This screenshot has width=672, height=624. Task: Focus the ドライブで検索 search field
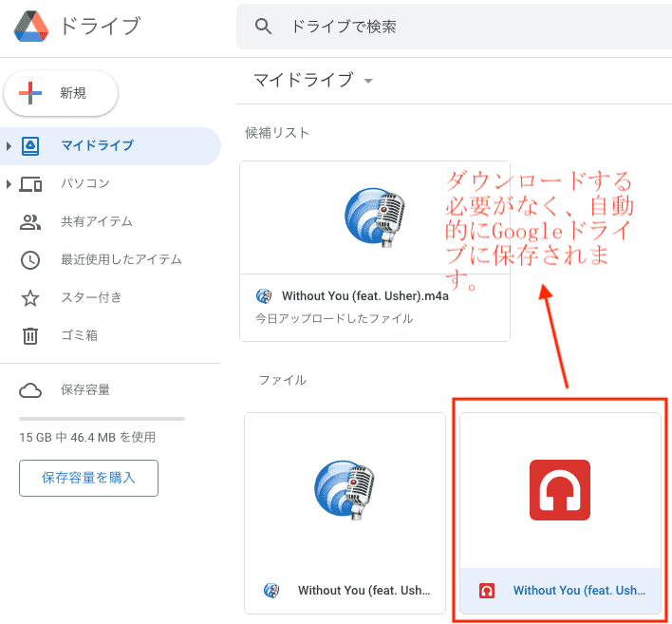(455, 27)
